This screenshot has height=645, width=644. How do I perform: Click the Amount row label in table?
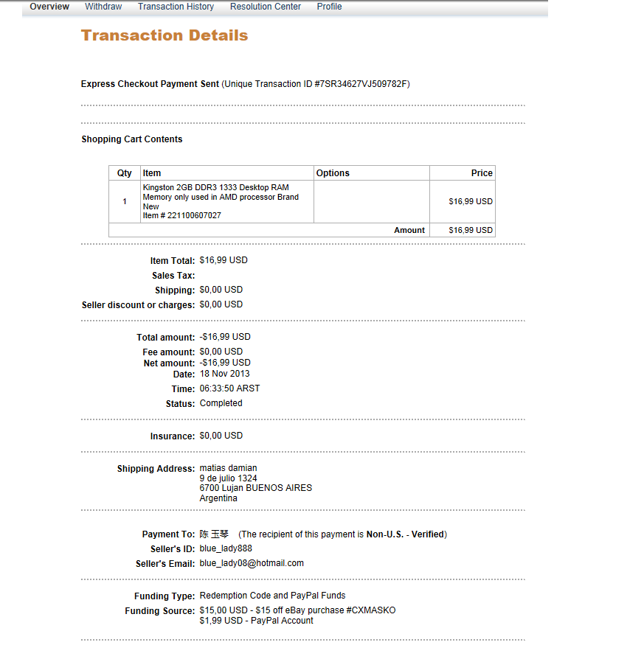(x=409, y=230)
